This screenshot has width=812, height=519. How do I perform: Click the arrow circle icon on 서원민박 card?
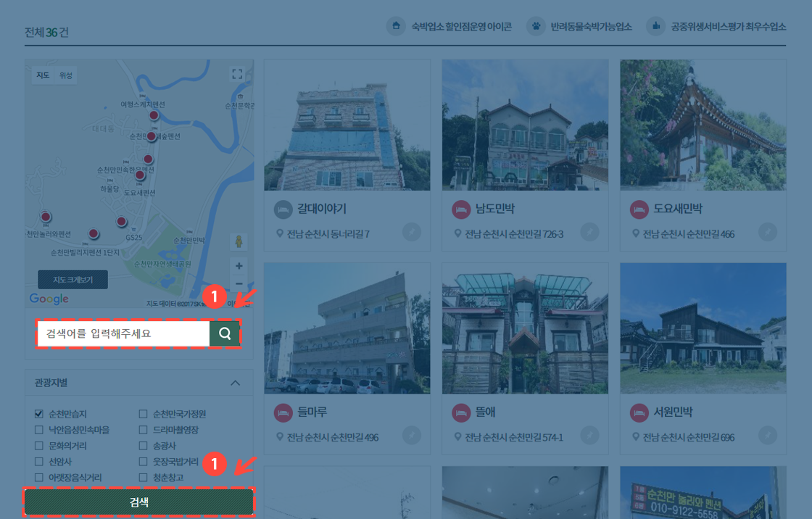pos(768,436)
